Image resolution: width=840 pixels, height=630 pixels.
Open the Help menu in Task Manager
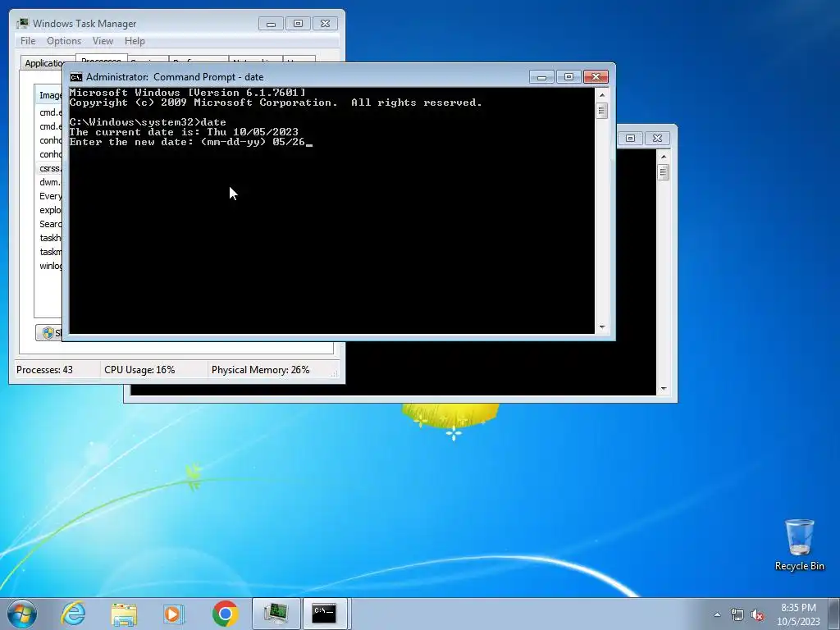click(135, 41)
